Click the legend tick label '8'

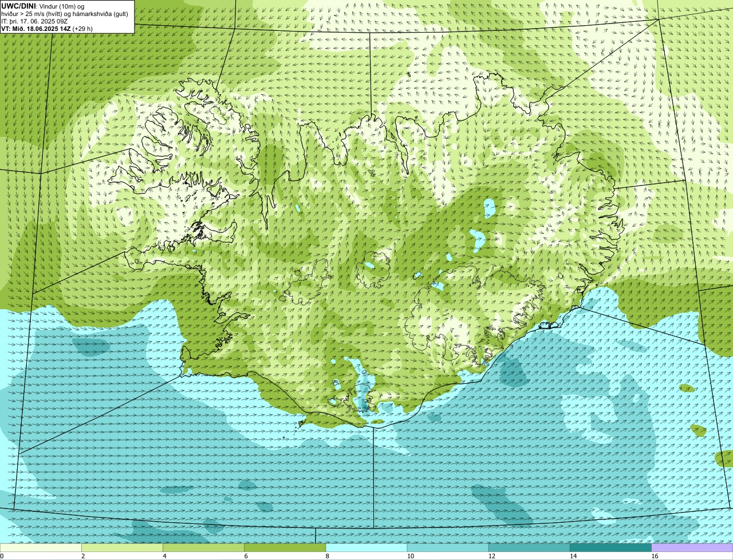pos(328,556)
